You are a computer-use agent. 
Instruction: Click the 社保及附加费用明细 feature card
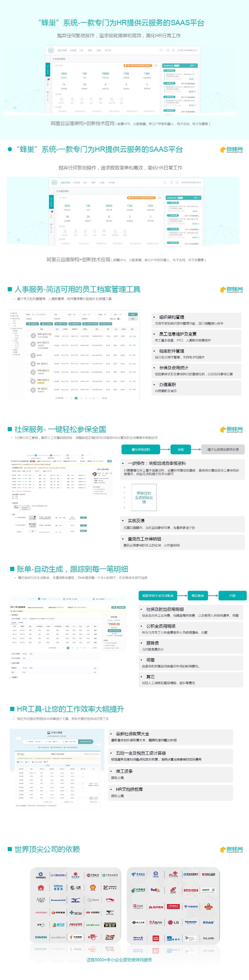pyautogui.click(x=191, y=612)
